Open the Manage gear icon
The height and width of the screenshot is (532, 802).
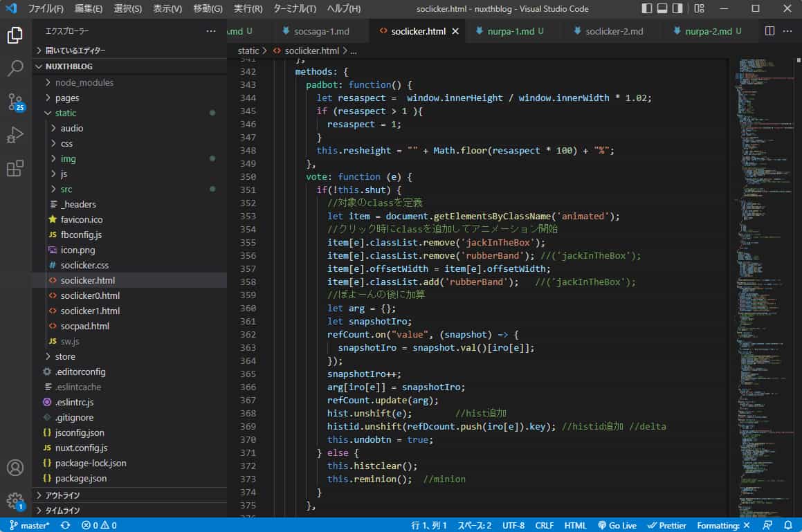point(15,500)
